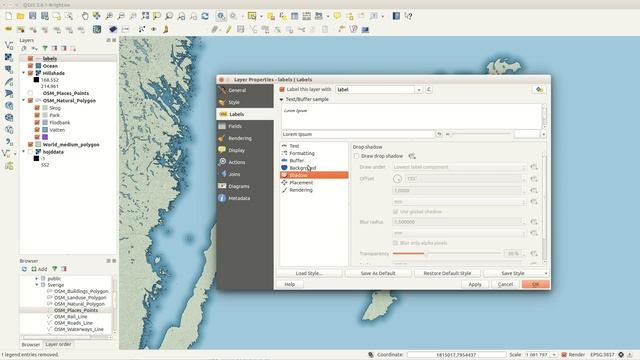The image size is (640, 360).
Task: Open the Diagrams tab in Layer Properties
Action: point(245,186)
